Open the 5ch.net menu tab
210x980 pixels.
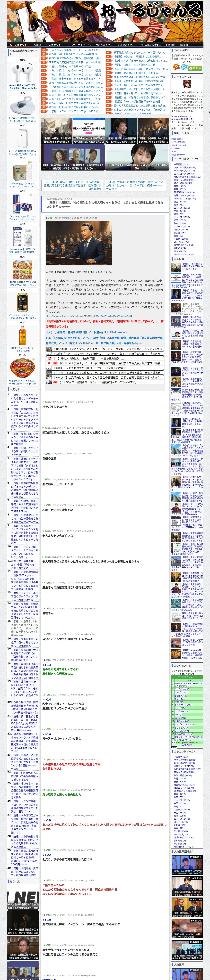coord(170,45)
